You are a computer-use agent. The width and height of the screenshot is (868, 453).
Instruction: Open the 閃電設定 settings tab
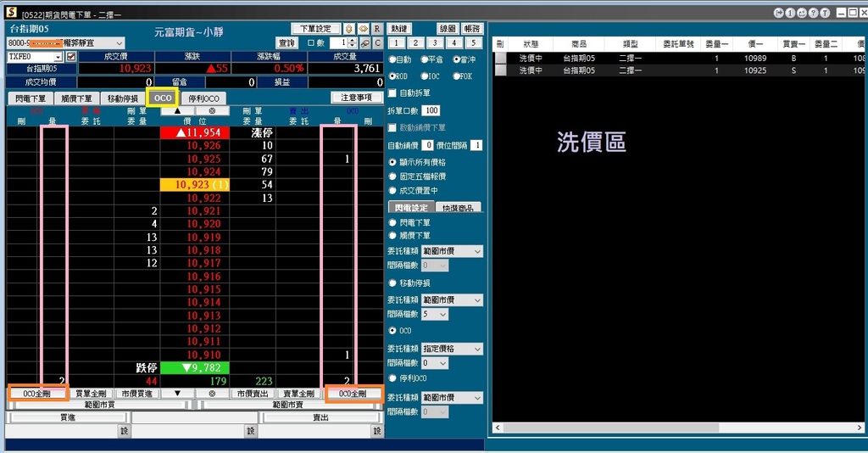411,208
